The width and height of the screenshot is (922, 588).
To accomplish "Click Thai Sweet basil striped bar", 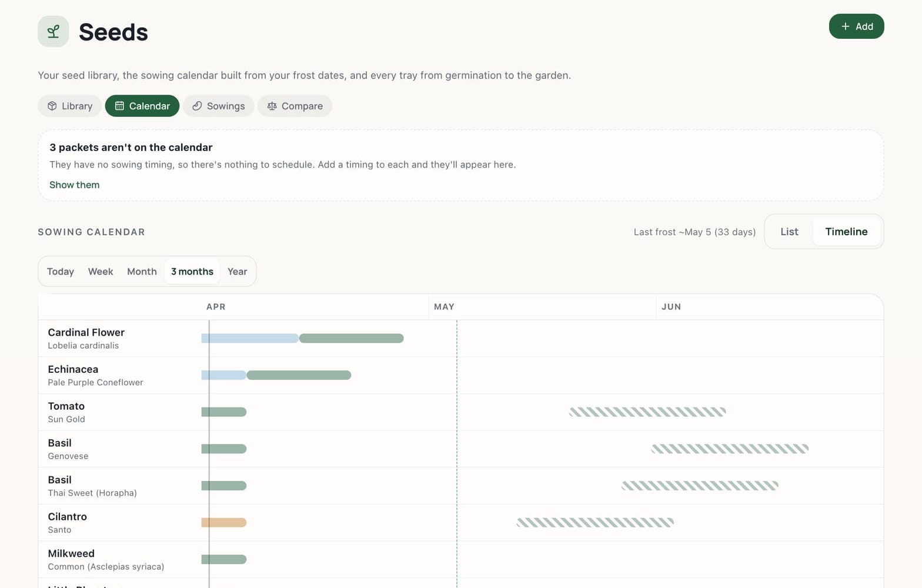I will point(700,486).
